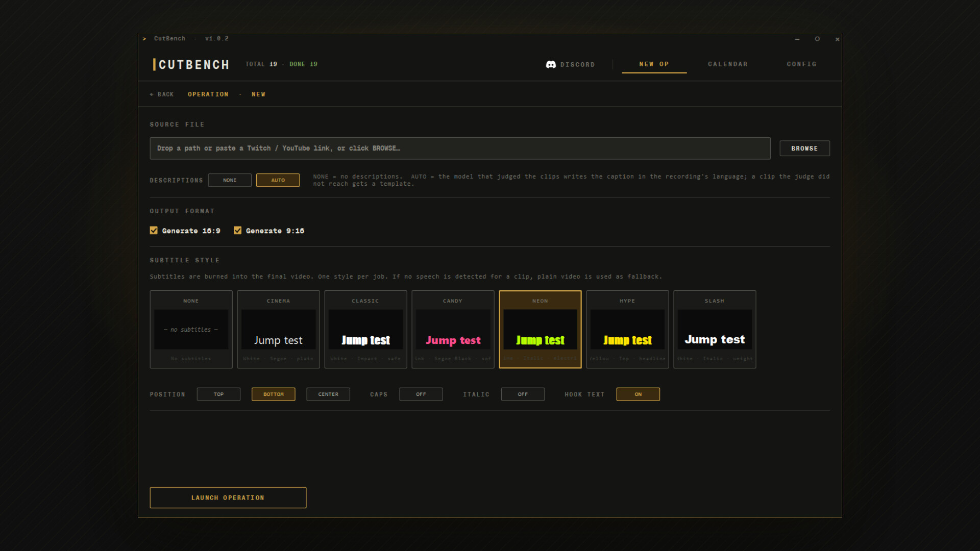Click LAUNCH OPERATION button
The height and width of the screenshot is (551, 980).
(x=228, y=498)
